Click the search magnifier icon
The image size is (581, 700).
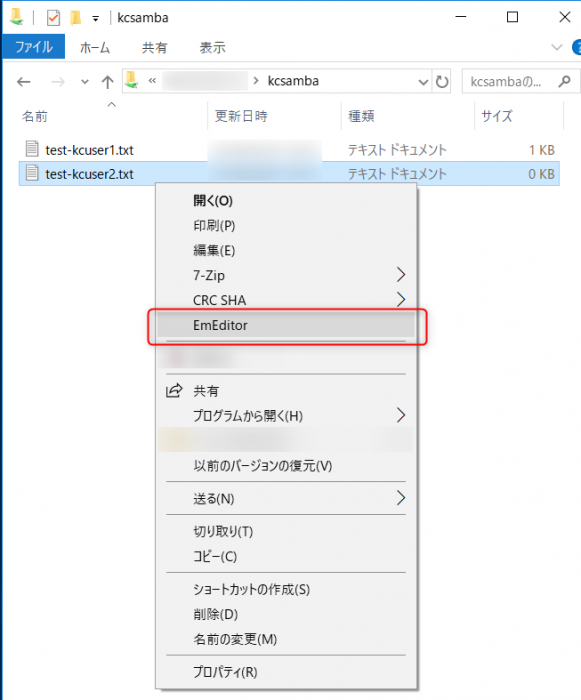[x=564, y=81]
